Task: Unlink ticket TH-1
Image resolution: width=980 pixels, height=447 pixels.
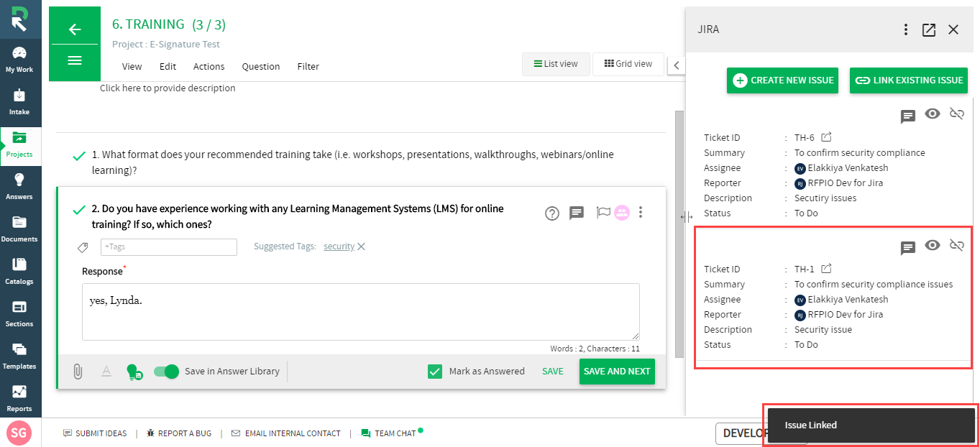Action: [x=956, y=245]
